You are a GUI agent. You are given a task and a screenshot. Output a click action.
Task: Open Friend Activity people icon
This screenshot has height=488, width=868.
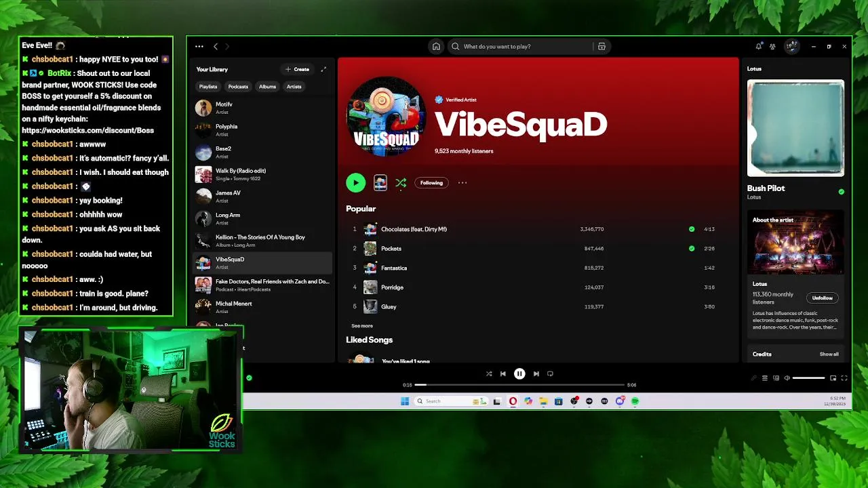click(772, 47)
